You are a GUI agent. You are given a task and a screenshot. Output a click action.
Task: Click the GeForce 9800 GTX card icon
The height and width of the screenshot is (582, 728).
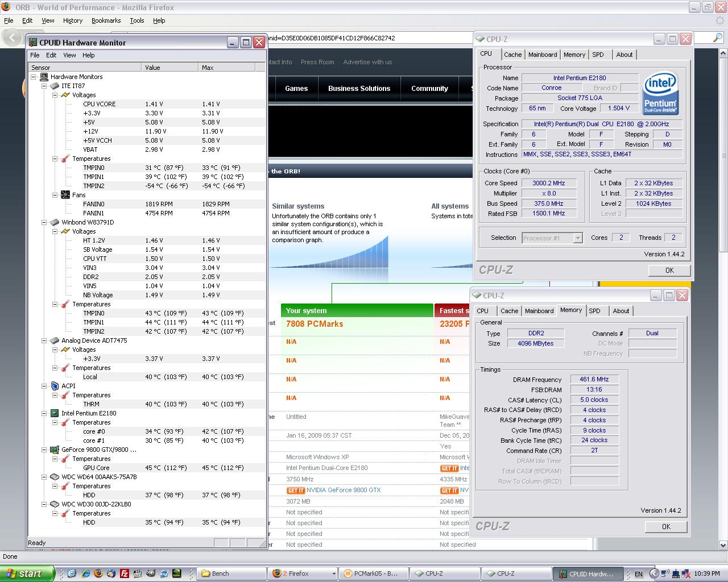[x=55, y=450]
